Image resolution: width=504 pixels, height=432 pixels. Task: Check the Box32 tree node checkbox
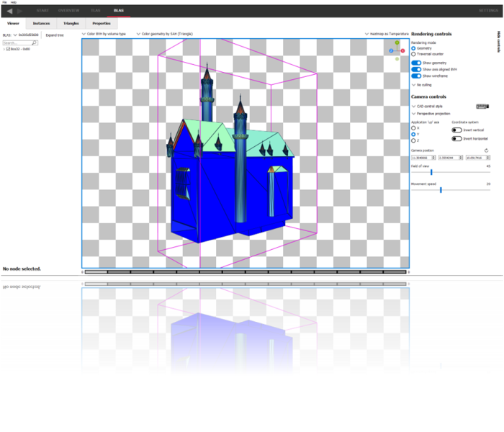coord(8,49)
